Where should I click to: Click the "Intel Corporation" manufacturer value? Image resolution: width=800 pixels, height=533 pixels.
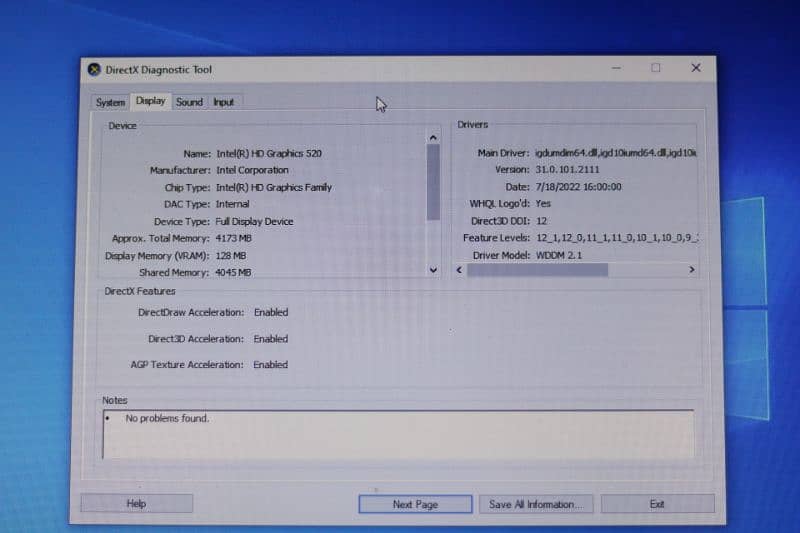(252, 170)
